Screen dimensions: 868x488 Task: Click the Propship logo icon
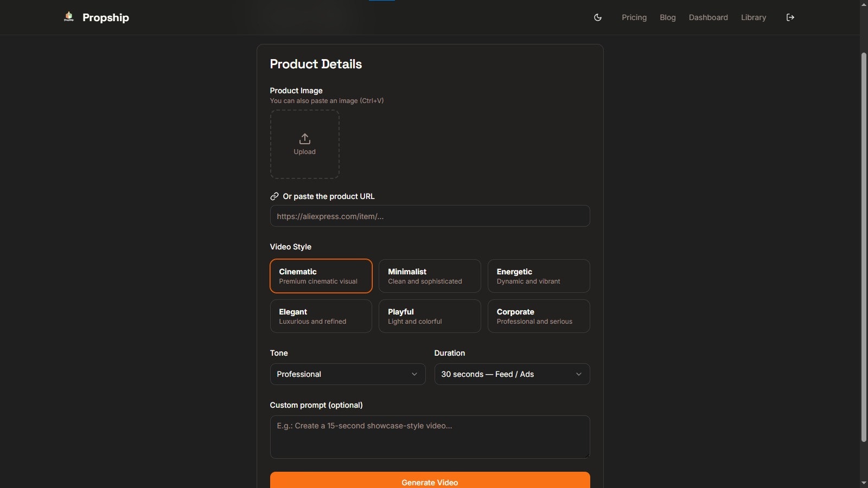pos(69,17)
